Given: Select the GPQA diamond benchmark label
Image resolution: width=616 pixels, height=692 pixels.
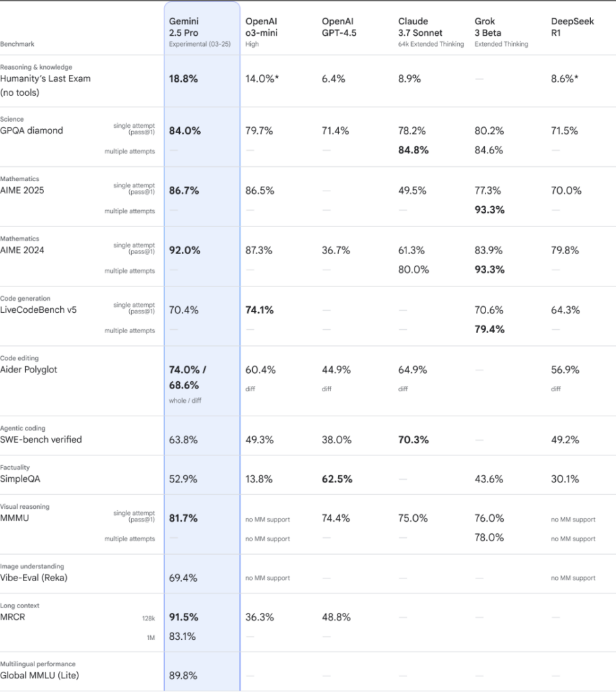Looking at the screenshot, I should 31,130.
